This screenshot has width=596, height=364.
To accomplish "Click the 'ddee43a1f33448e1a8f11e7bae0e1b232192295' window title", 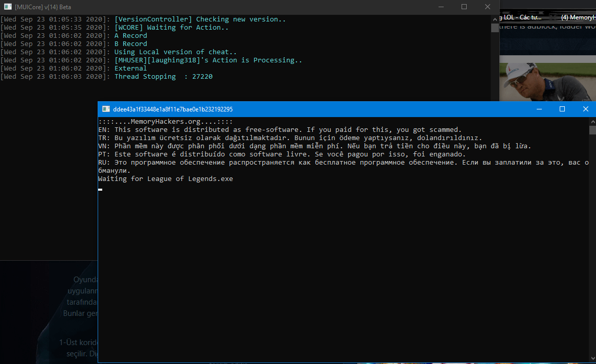I will coord(173,109).
